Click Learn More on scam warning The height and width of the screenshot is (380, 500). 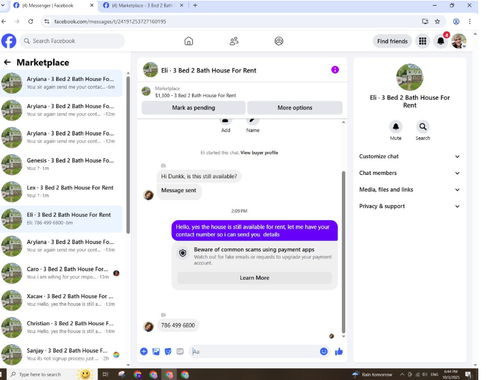254,278
